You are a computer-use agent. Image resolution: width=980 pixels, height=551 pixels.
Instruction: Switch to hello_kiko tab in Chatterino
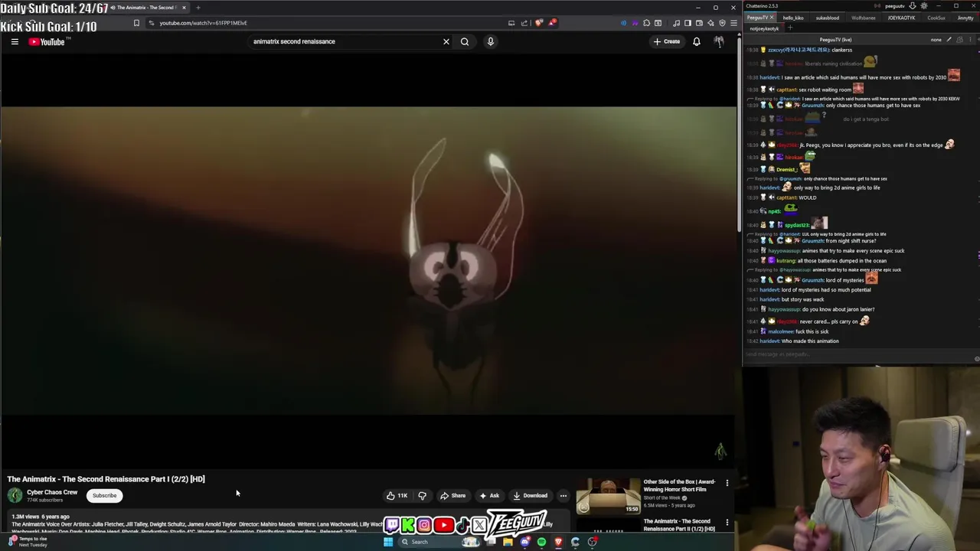(x=793, y=18)
